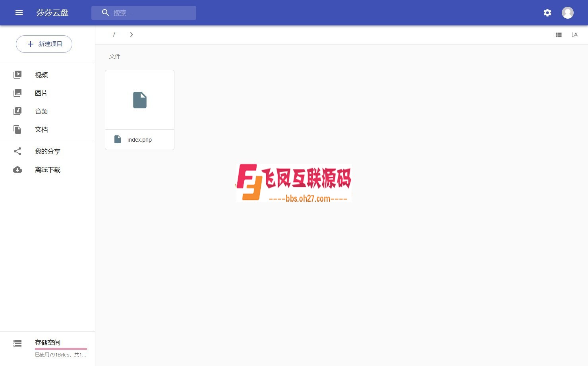Viewport: 588px width, 366px height.
Task: Click the root slash breadcrumb
Action: [x=114, y=35]
